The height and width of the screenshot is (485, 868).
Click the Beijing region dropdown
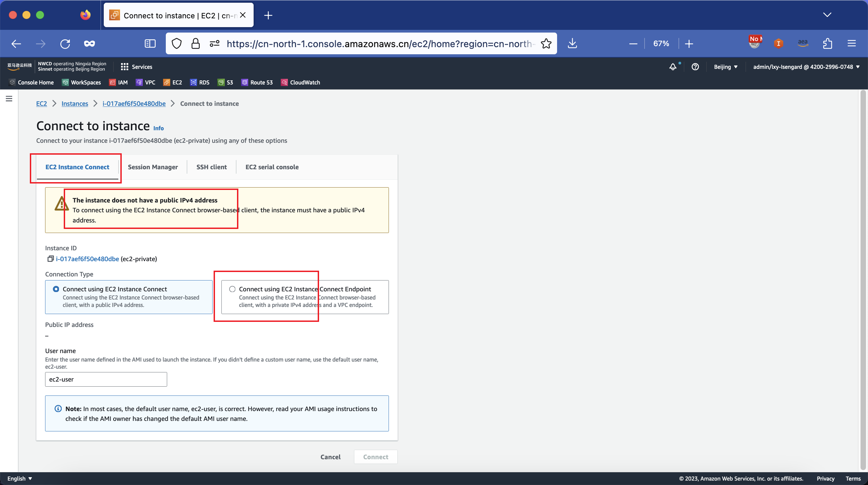point(726,66)
